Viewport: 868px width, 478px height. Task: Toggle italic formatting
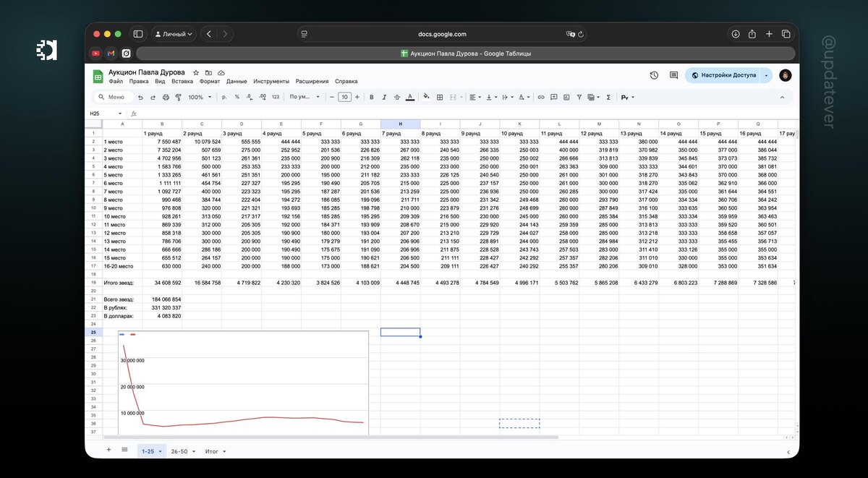coord(384,97)
